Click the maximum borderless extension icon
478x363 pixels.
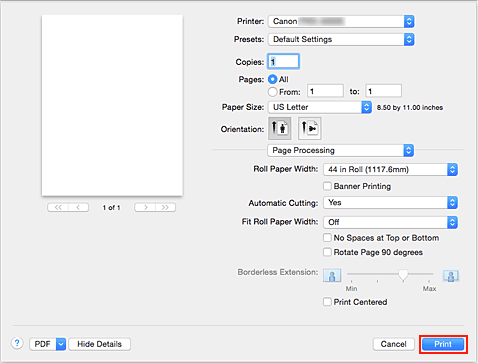click(451, 276)
